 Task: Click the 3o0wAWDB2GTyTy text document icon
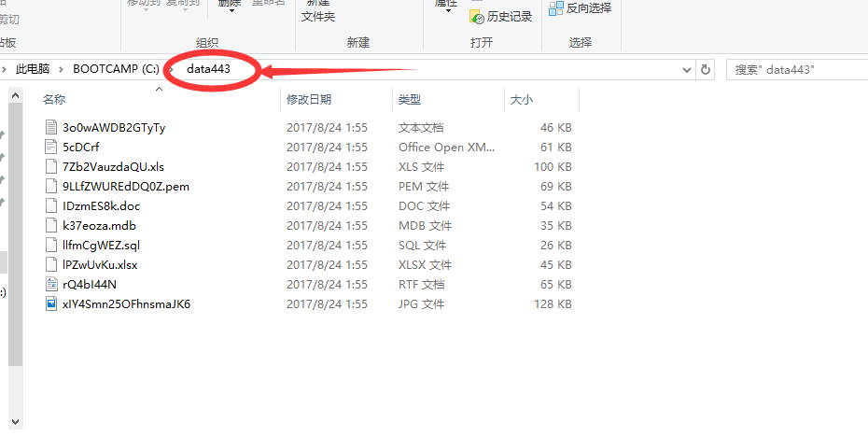click(51, 127)
